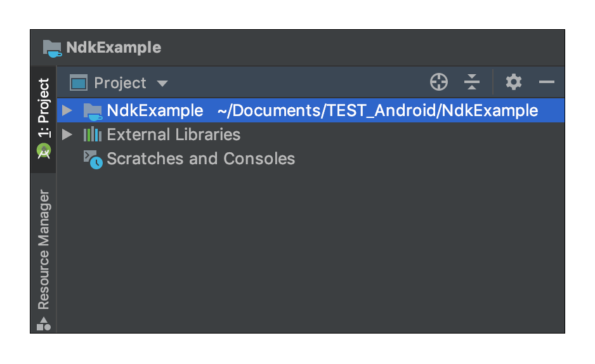The width and height of the screenshot is (595, 364).
Task: Click the Project view window icon
Action: [79, 82]
